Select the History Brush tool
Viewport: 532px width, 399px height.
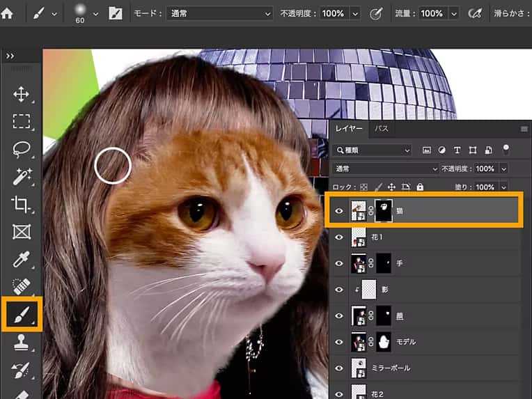point(20,370)
